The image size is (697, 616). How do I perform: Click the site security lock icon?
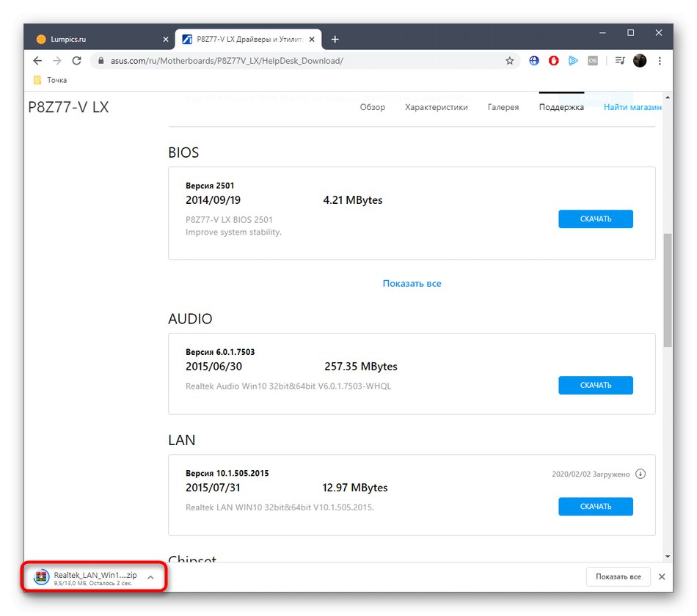(x=100, y=61)
